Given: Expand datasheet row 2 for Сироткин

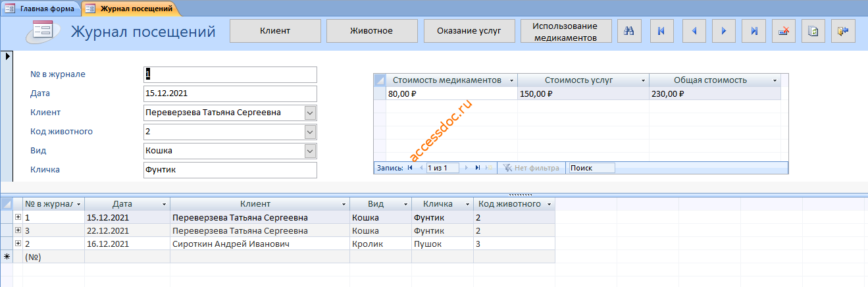Looking at the screenshot, I should 18,244.
